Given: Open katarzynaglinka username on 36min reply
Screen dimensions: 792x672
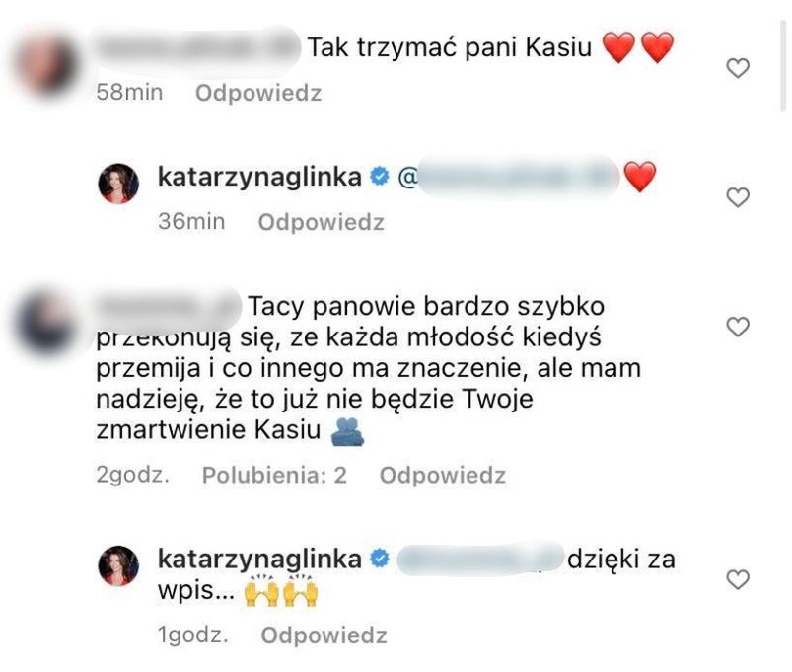Looking at the screenshot, I should tap(259, 177).
